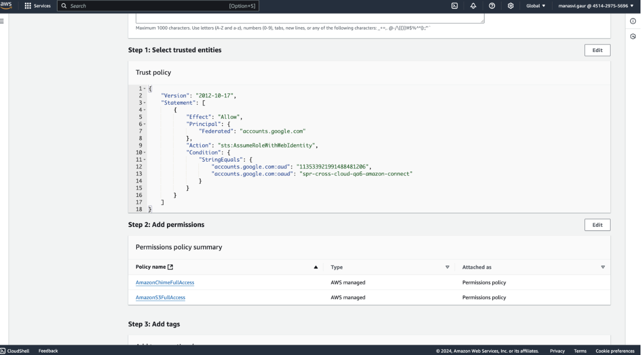
Task: Click the "2012-10-17" version string
Action: click(x=215, y=95)
